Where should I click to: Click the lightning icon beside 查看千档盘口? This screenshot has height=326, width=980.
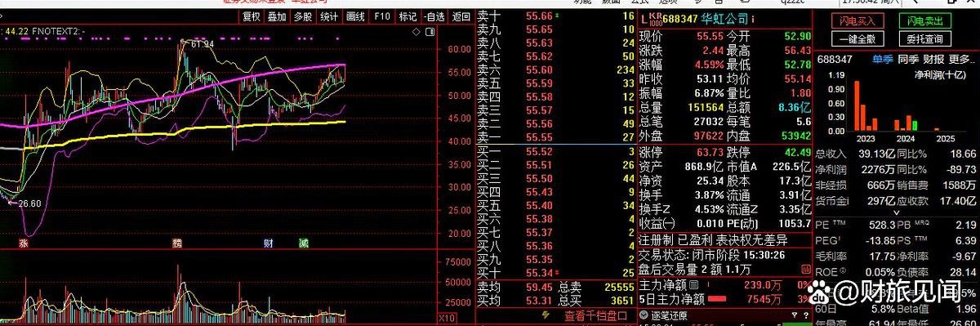tap(546, 315)
